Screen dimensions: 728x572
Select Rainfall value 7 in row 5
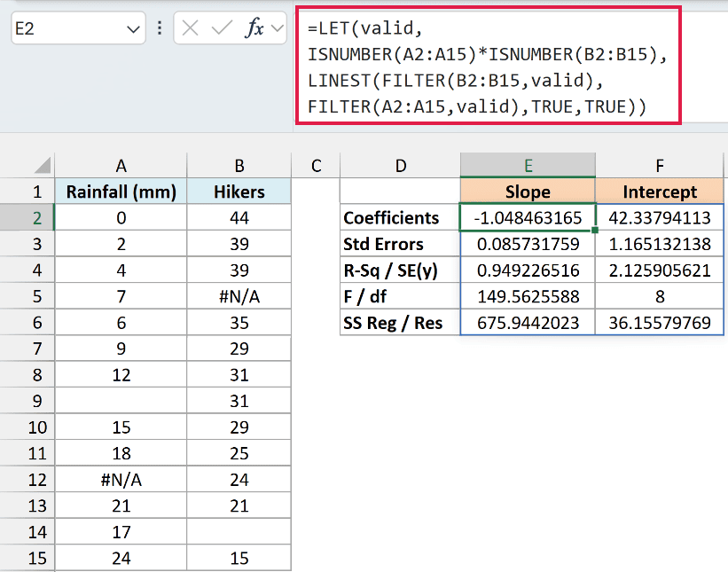[121, 296]
